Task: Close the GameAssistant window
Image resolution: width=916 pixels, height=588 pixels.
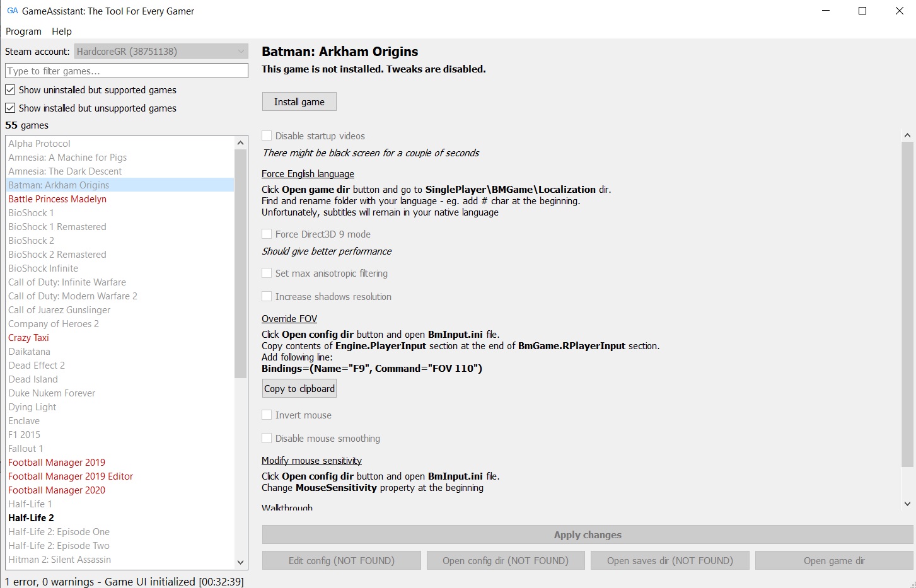Action: tap(899, 11)
